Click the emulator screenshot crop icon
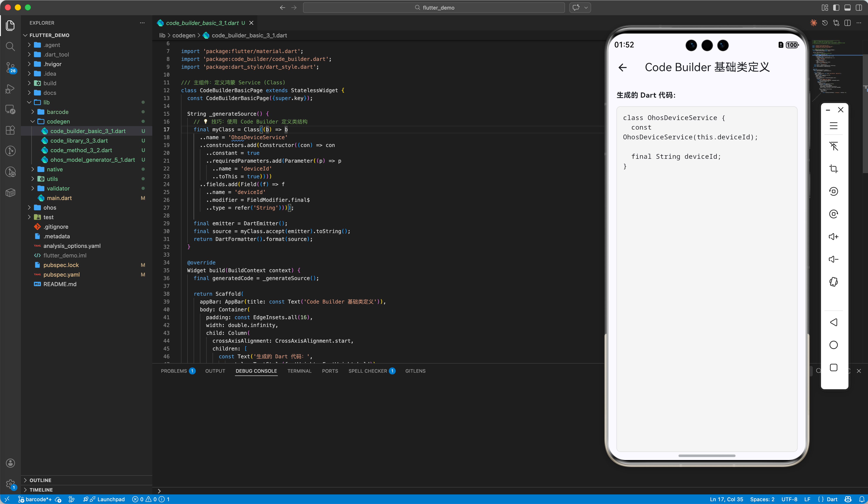This screenshot has height=504, width=868. point(834,169)
